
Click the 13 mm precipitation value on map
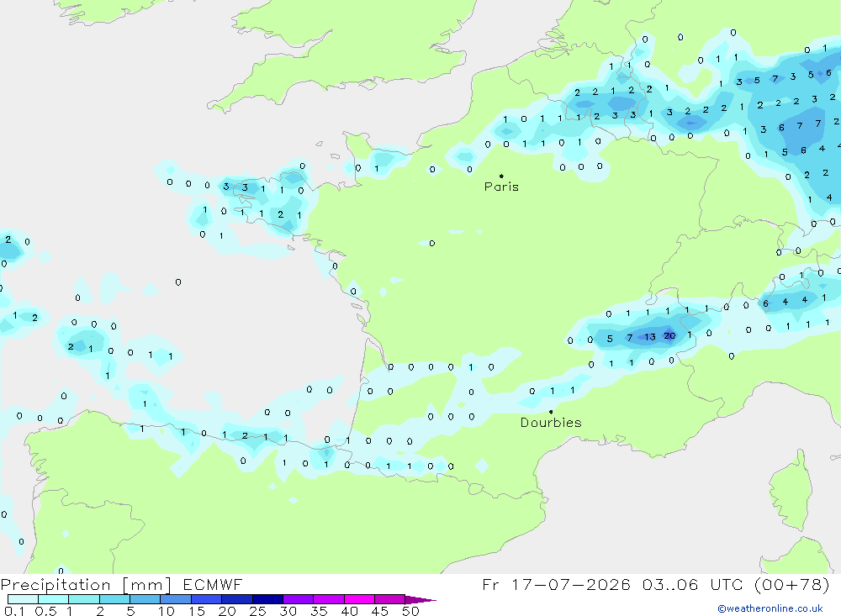(x=650, y=337)
